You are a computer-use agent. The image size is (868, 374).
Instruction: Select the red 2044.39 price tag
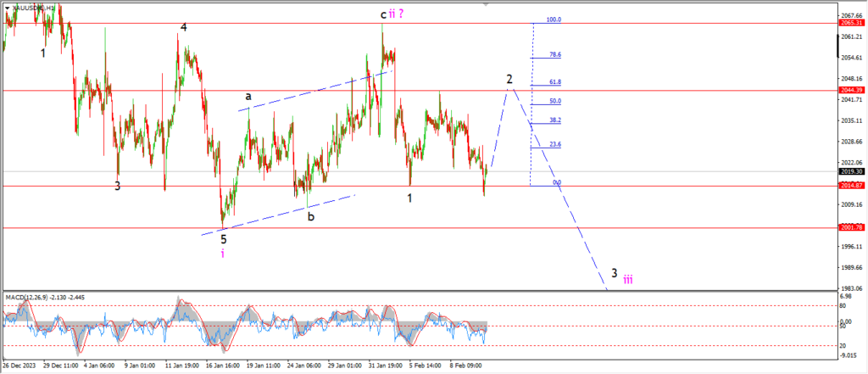pos(850,90)
